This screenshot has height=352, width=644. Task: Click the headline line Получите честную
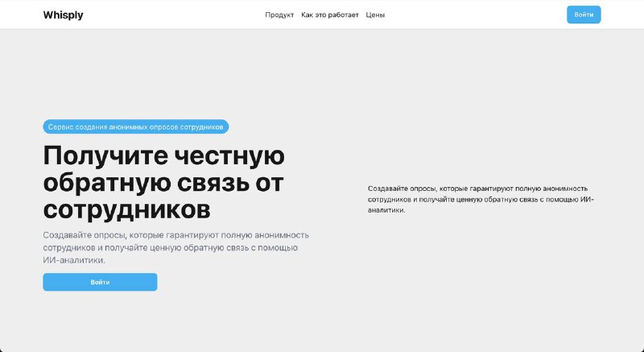[164, 155]
